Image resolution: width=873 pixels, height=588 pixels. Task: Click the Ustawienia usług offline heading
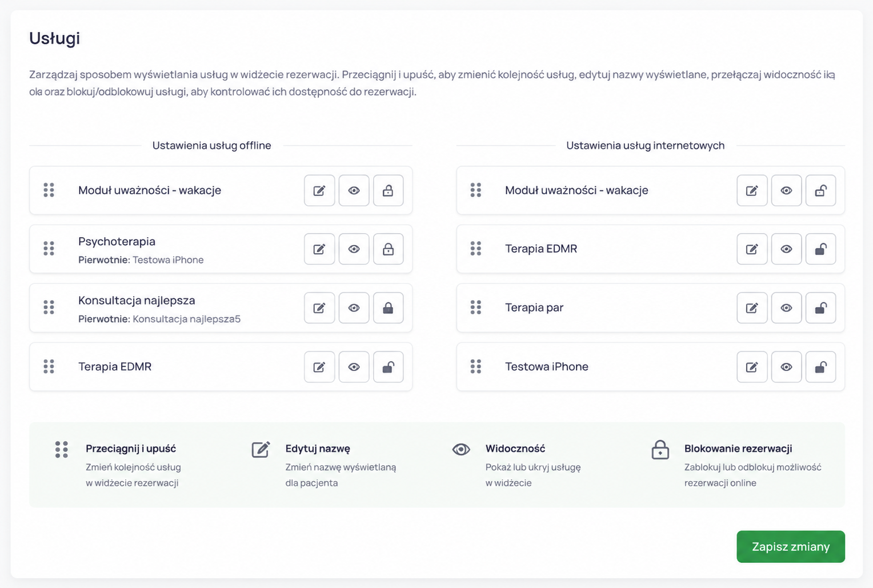212,146
